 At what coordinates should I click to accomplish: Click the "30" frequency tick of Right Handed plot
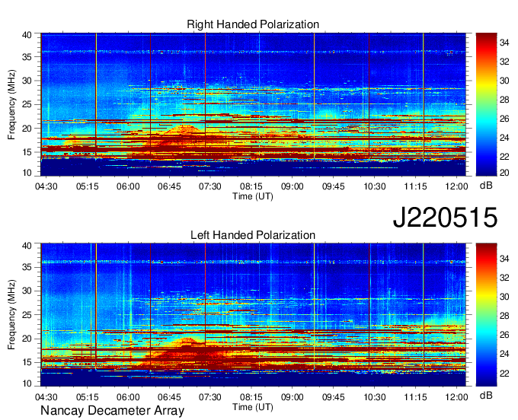pos(27,81)
